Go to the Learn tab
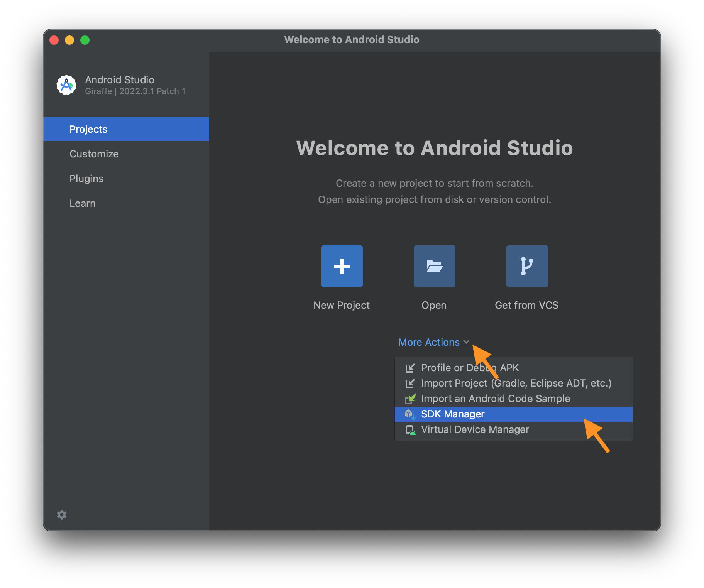 (83, 203)
